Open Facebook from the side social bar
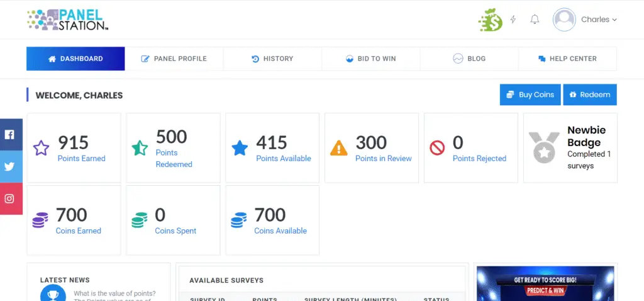 click(x=10, y=134)
